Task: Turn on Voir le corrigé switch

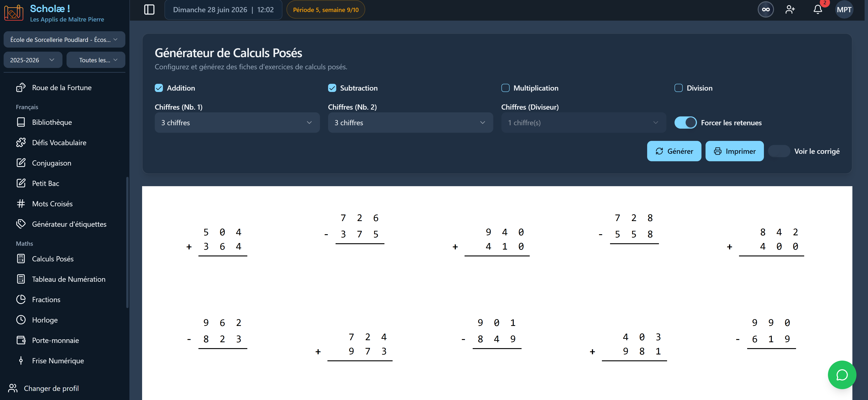Action: click(x=779, y=151)
